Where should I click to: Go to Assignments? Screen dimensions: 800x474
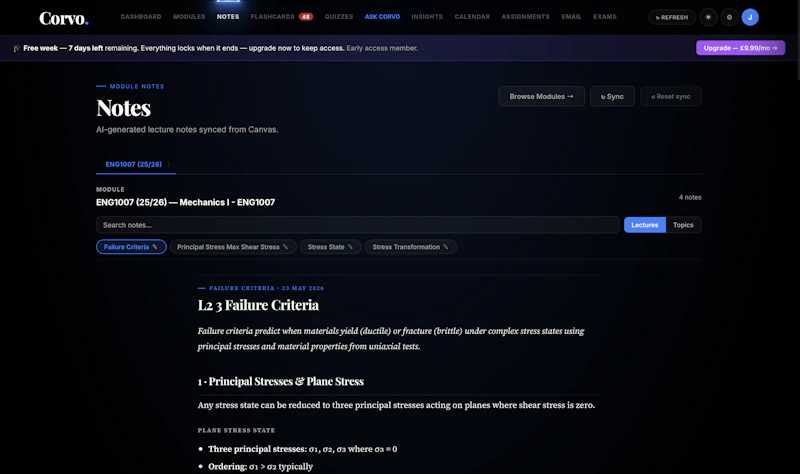click(x=526, y=17)
